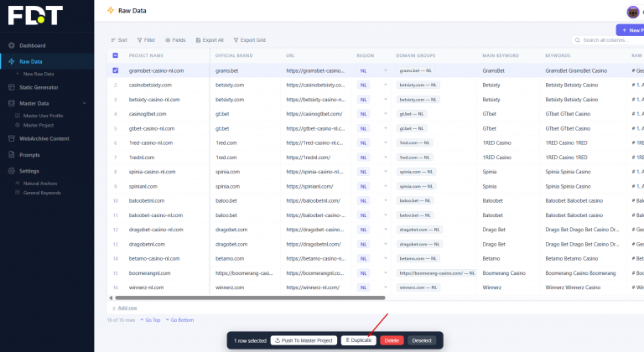Collapse the Master Data chevron

coord(84,103)
